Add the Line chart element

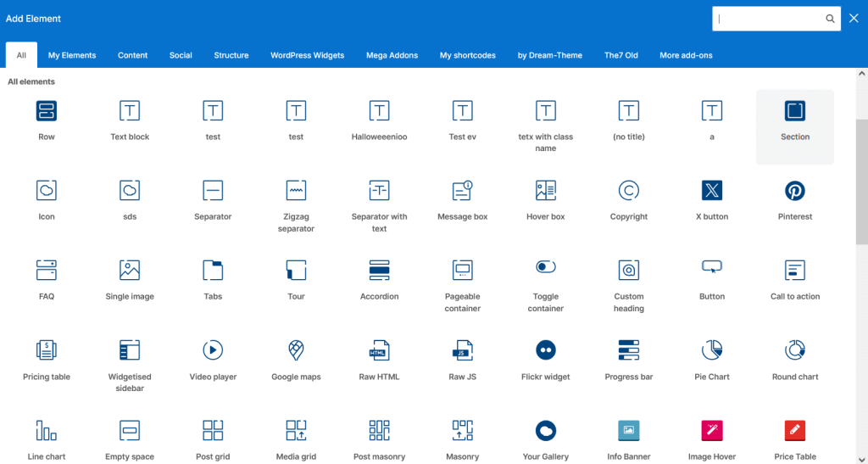coord(47,440)
